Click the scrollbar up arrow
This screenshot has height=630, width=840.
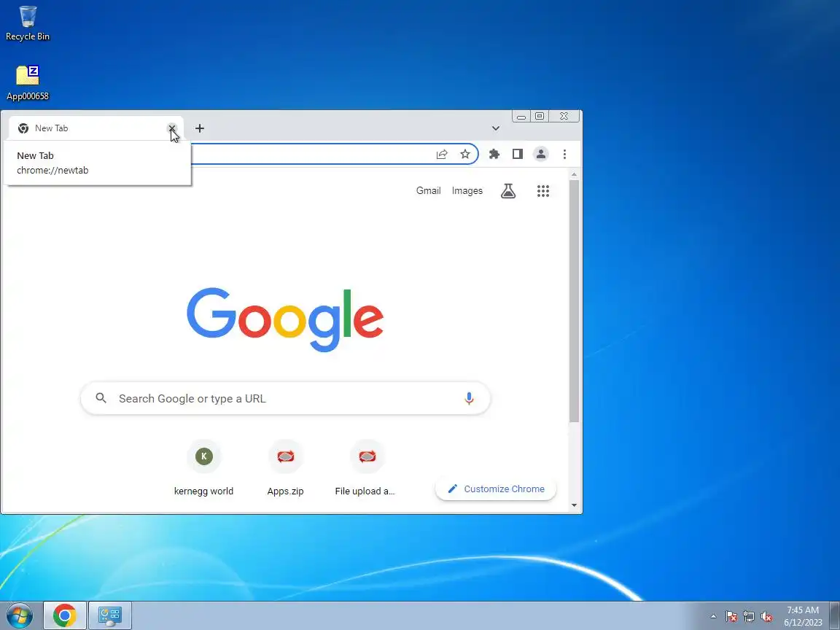coord(575,175)
